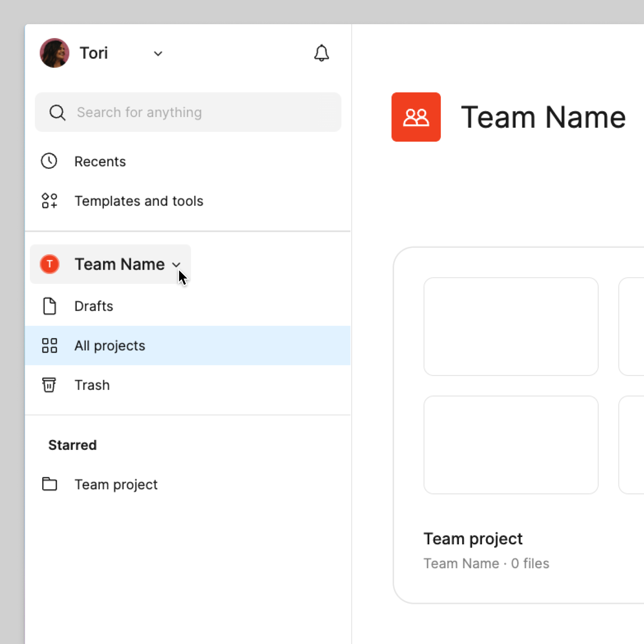Click the Templates and tools icon

pos(49,201)
